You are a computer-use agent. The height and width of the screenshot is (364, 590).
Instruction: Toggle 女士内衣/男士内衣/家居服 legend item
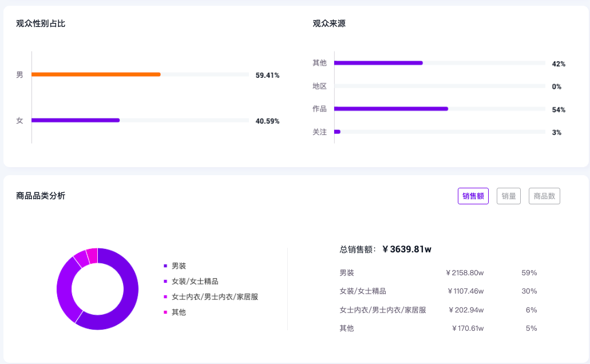(215, 297)
